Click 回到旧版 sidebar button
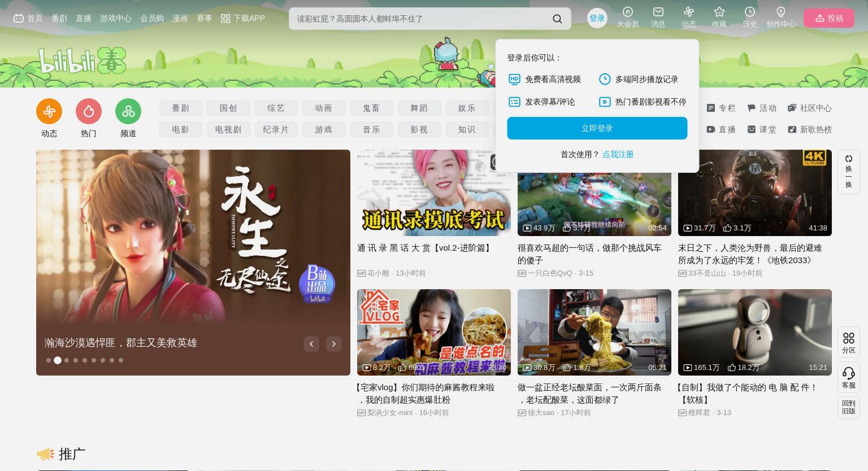This screenshot has width=868, height=471. [x=849, y=407]
